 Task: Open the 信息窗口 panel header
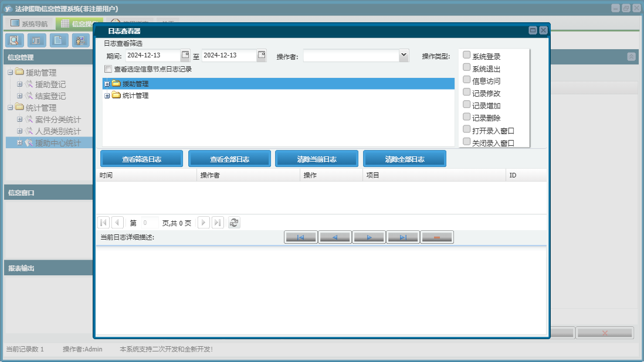(49, 192)
